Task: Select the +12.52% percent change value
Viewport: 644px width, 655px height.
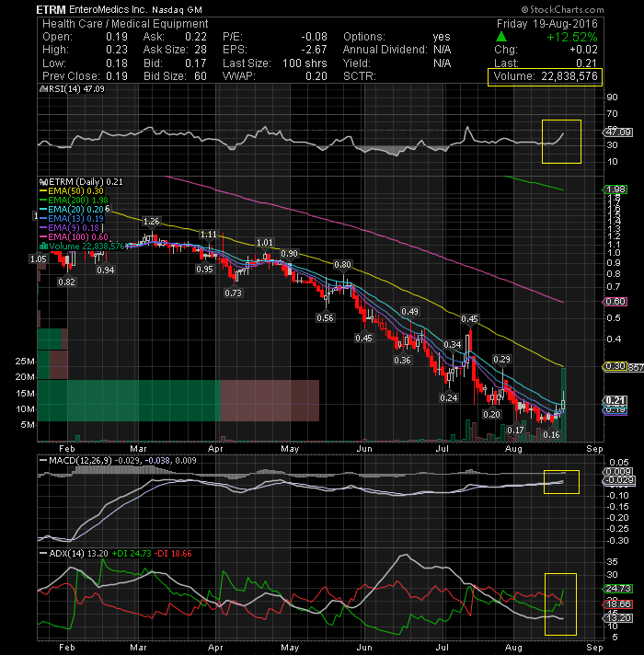Action: (x=571, y=37)
